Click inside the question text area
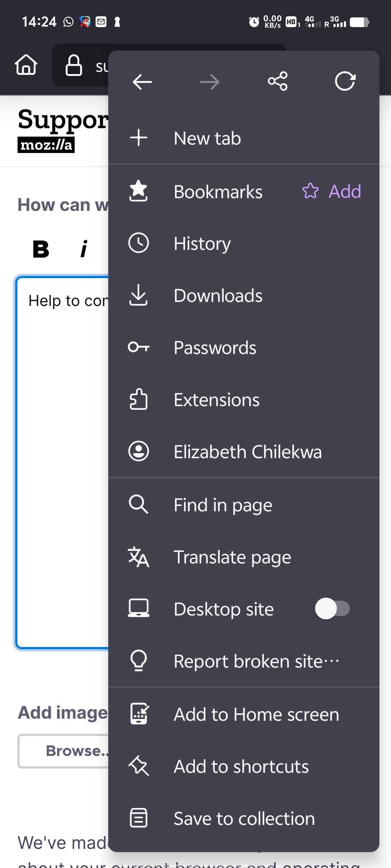The height and width of the screenshot is (868, 391). (x=62, y=463)
